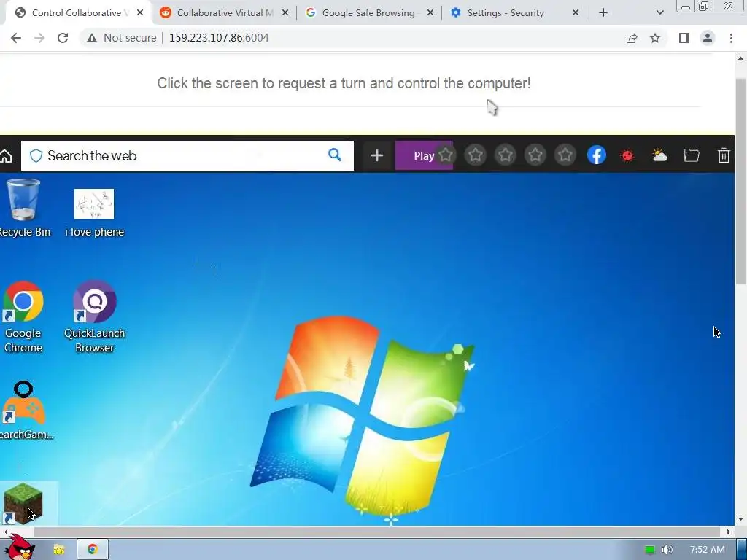Screen dimensions: 747x560
Task: Click the magnifier search icon in toolbar
Action: point(335,155)
